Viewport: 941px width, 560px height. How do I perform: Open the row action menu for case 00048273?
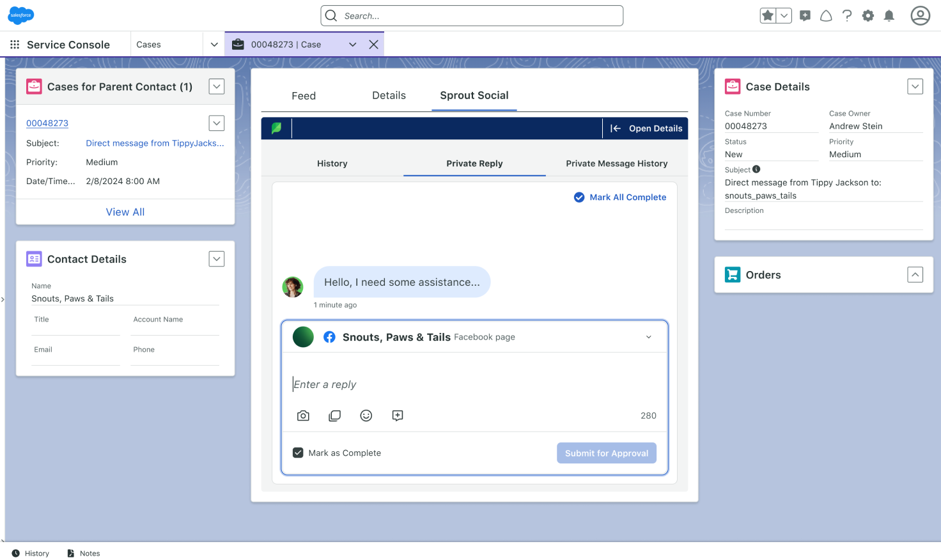pyautogui.click(x=217, y=123)
